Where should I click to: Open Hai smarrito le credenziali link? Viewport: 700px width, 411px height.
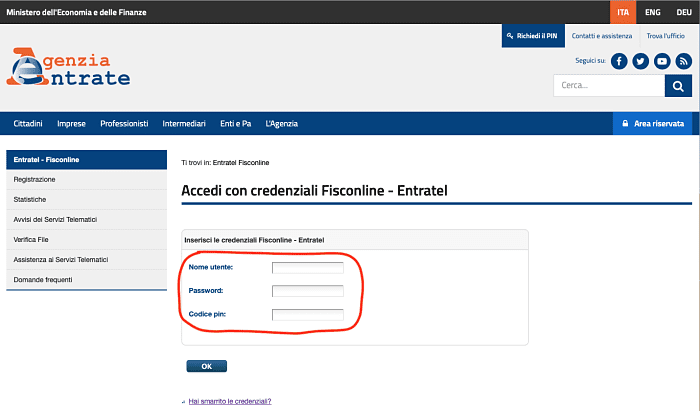[x=230, y=401]
